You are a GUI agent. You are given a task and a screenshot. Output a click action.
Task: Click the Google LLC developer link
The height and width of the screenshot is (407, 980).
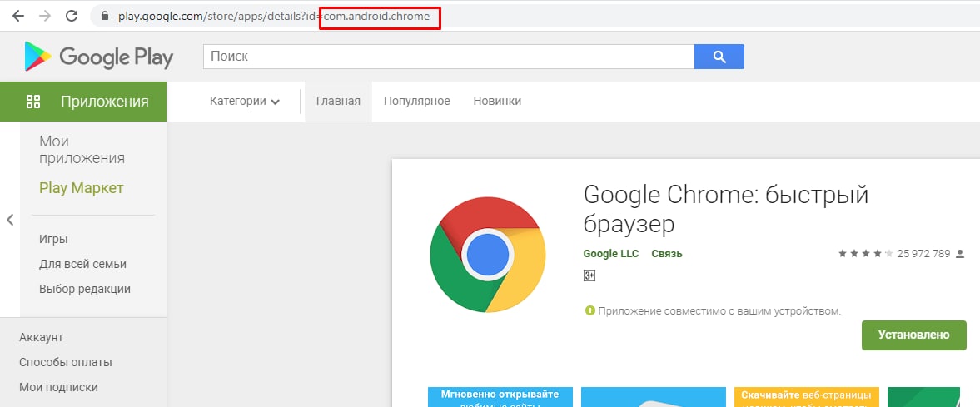point(610,254)
